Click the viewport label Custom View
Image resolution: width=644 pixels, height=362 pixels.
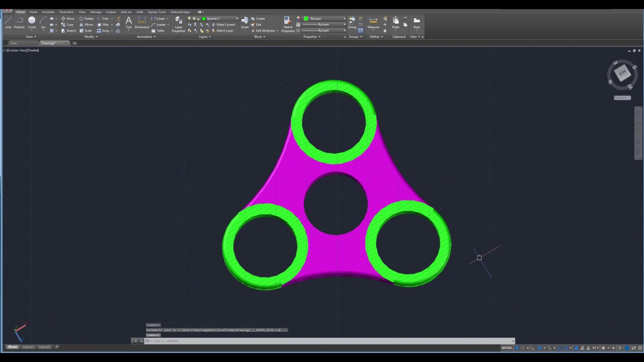(x=16, y=50)
